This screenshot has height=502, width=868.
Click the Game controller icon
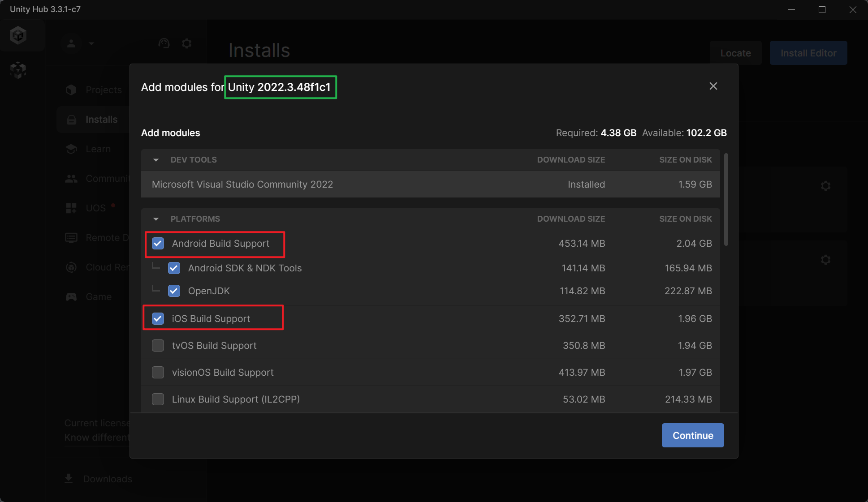tap(71, 297)
